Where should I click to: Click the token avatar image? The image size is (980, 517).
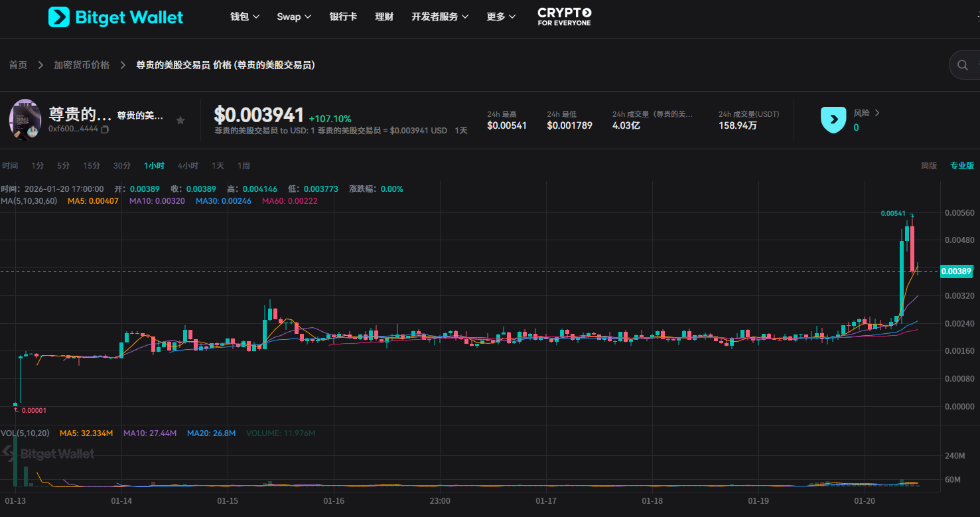click(x=25, y=120)
